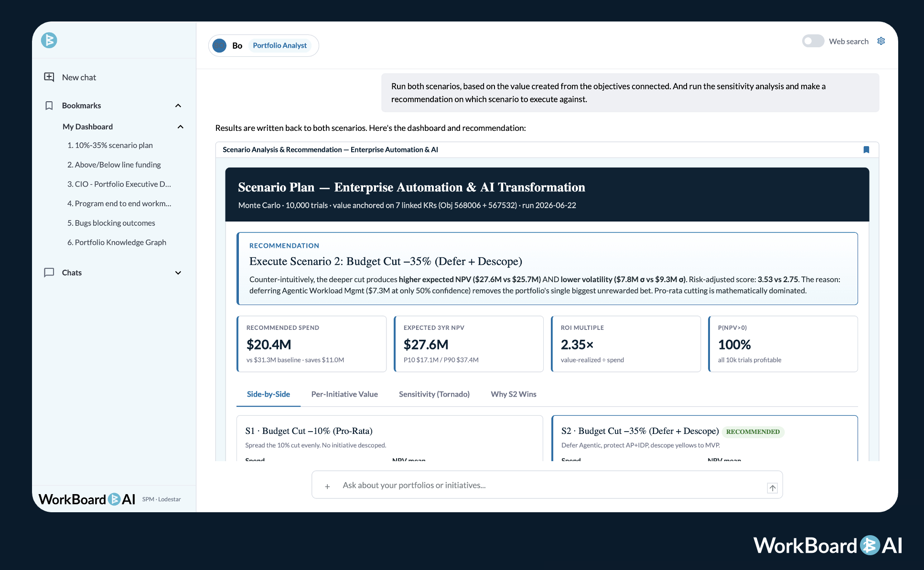The height and width of the screenshot is (570, 924).
Task: Open settings gear icon near Web search
Action: pos(881,41)
